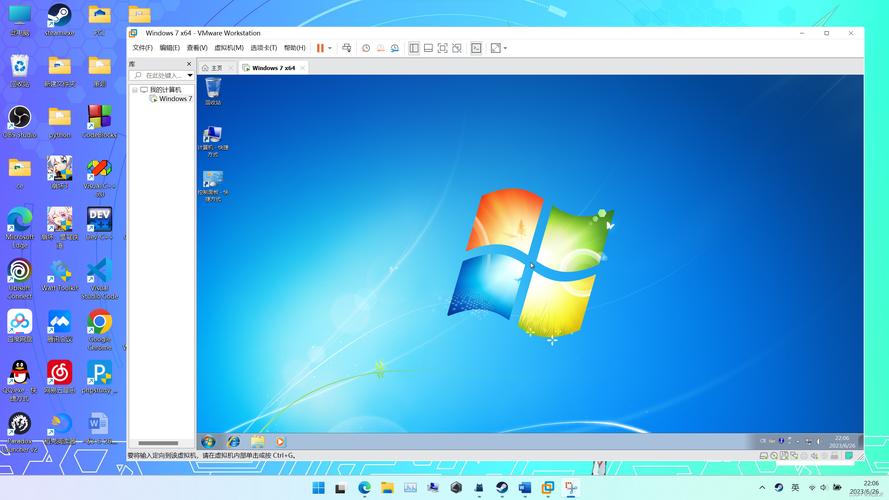889x500 pixels.
Task: Open the stretch guest dropdown arrow
Action: (x=505, y=48)
